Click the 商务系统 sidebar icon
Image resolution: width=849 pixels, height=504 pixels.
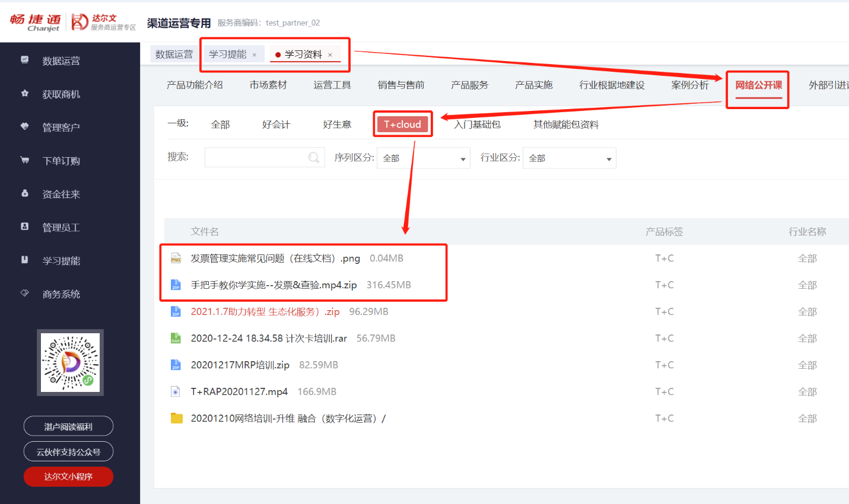click(25, 293)
